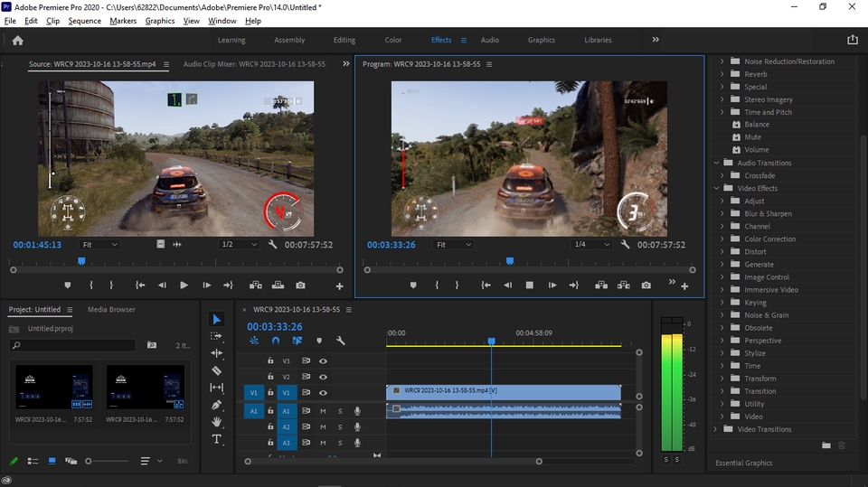Click Overwrite button in Source monitor

point(278,285)
